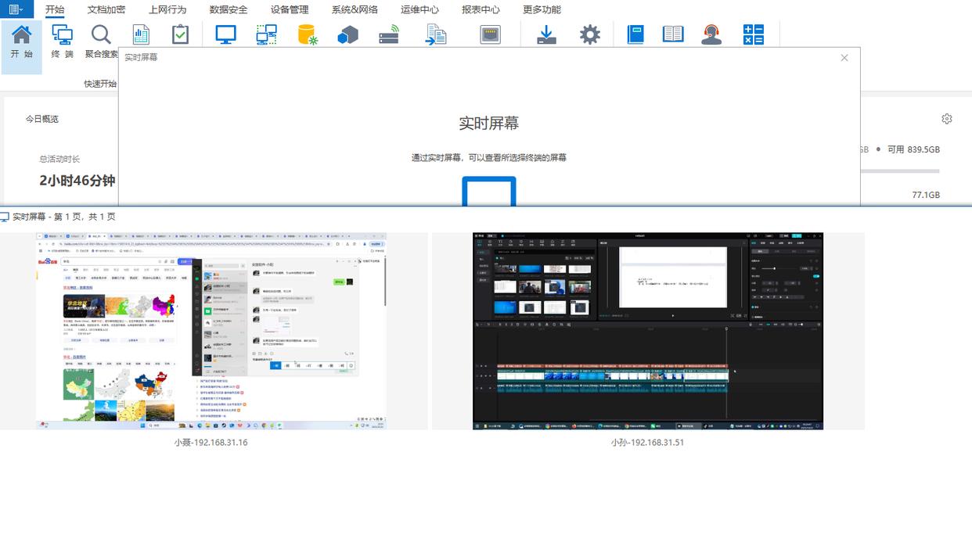Click the open book toolbar icon
972x560 pixels.
tap(672, 34)
